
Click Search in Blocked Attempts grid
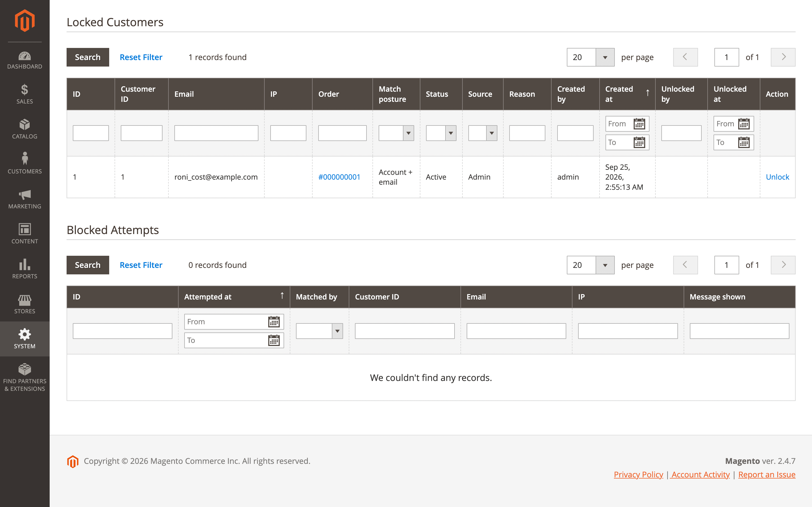tap(87, 265)
